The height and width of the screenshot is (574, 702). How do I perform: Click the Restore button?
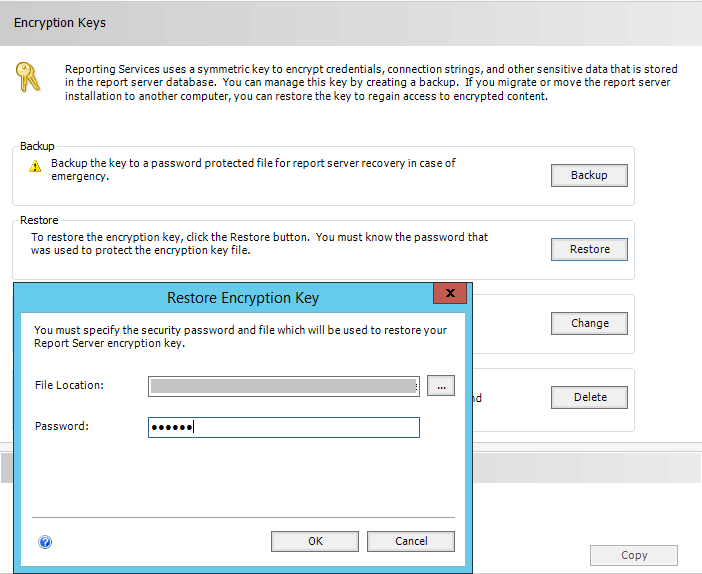589,249
